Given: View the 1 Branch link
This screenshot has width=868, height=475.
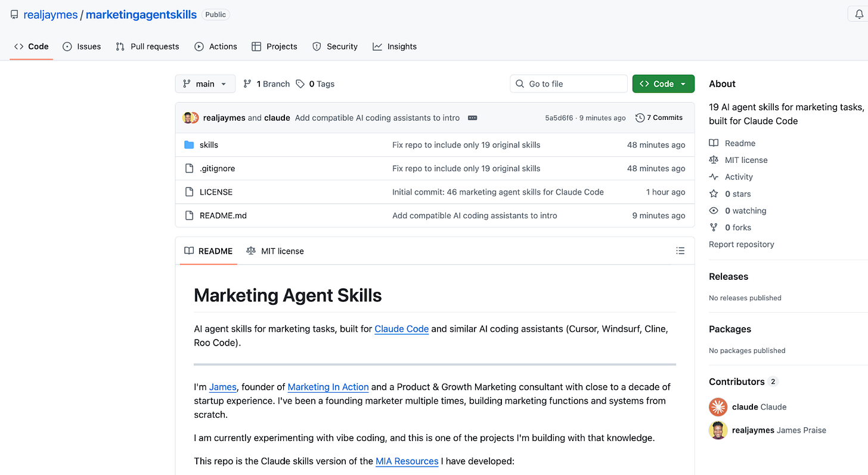Looking at the screenshot, I should pyautogui.click(x=266, y=84).
